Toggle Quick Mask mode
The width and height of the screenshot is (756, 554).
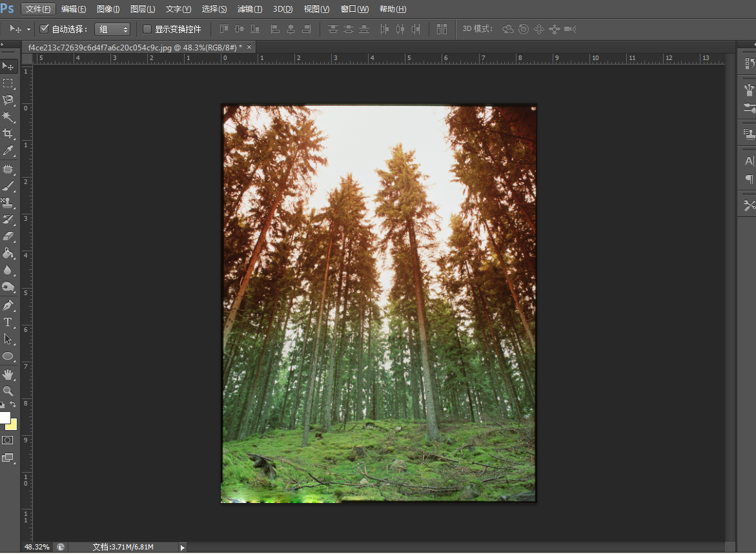click(8, 440)
